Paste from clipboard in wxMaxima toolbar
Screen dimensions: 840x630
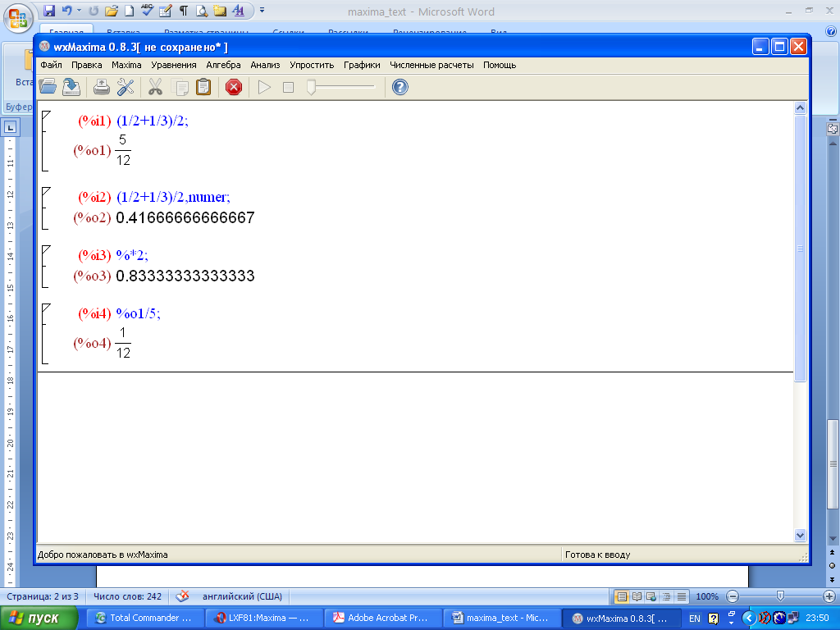[203, 87]
